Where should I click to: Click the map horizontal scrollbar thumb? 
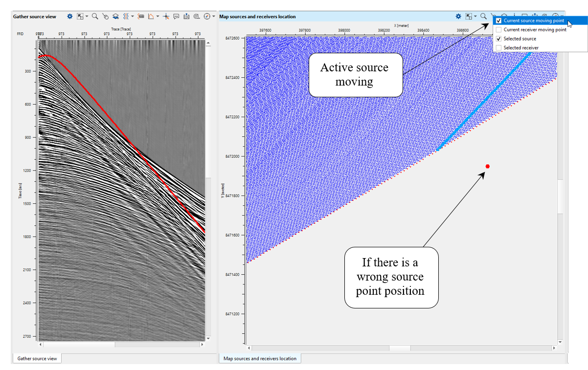pos(400,348)
